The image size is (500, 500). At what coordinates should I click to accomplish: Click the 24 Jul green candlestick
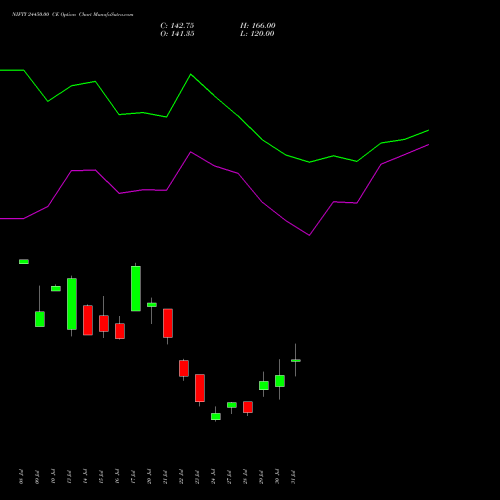(216, 416)
